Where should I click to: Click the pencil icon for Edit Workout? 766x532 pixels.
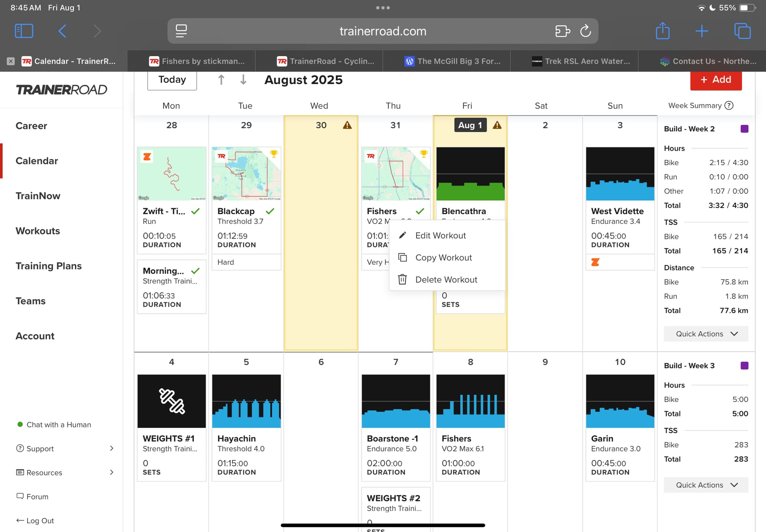(x=403, y=235)
